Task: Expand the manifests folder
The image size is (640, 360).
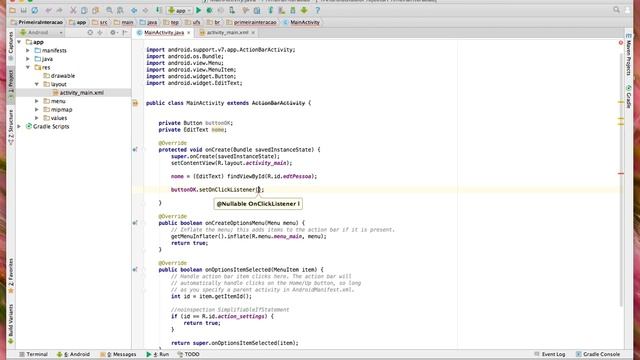Action: (x=28, y=51)
